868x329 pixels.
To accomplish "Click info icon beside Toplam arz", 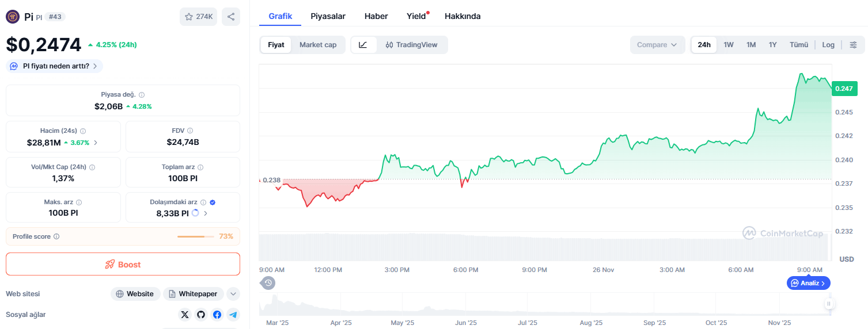I will click(200, 167).
